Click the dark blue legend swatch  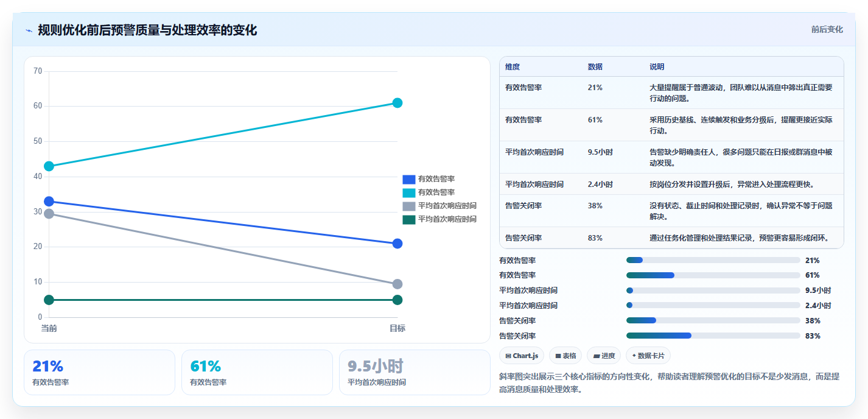(x=409, y=179)
